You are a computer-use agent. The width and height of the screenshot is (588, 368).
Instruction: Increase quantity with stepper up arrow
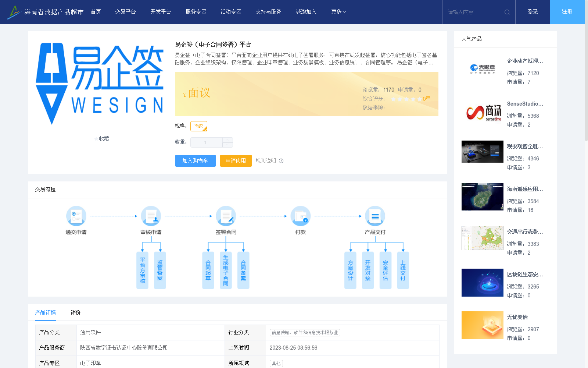tap(227, 140)
